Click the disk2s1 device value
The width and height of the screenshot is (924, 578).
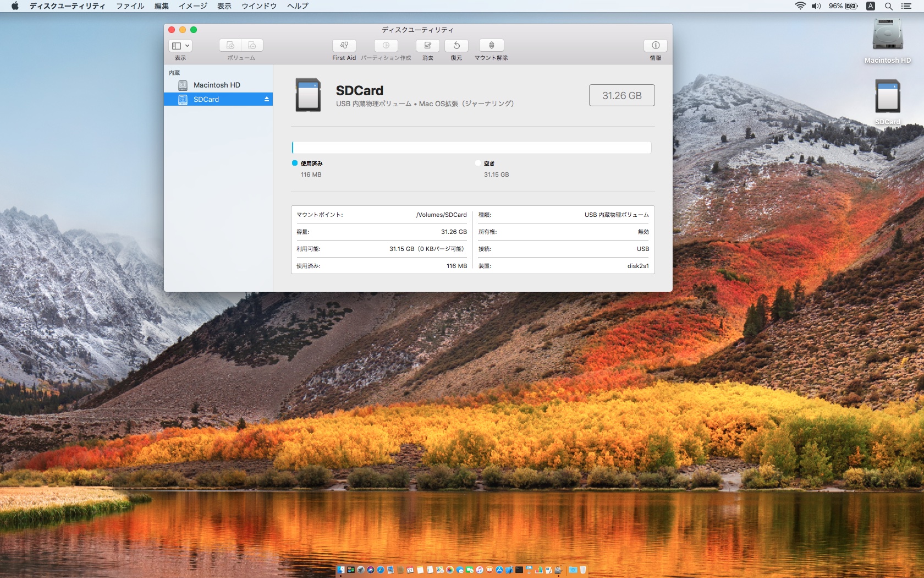(x=638, y=266)
